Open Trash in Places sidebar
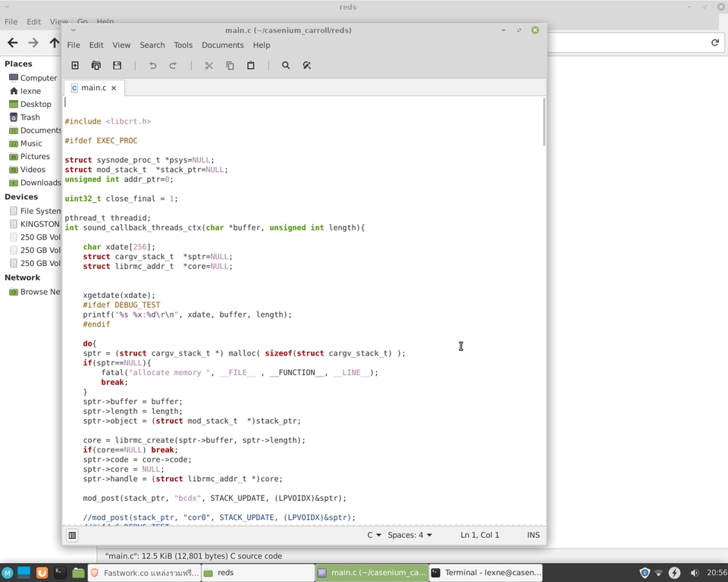Image resolution: width=728 pixels, height=582 pixels. pyautogui.click(x=25, y=117)
